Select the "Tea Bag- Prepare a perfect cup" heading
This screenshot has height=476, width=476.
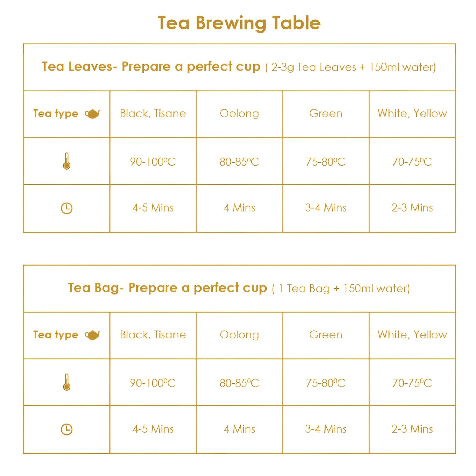tap(167, 288)
